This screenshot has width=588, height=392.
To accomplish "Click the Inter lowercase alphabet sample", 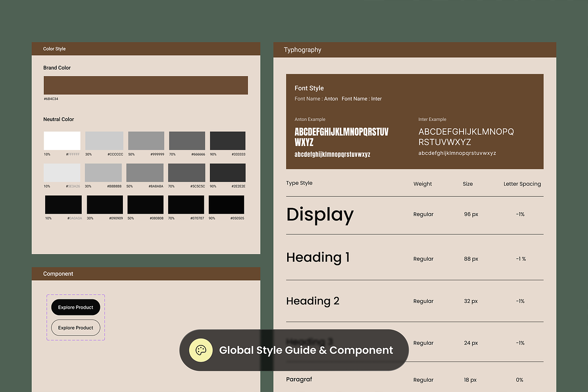I will (457, 153).
